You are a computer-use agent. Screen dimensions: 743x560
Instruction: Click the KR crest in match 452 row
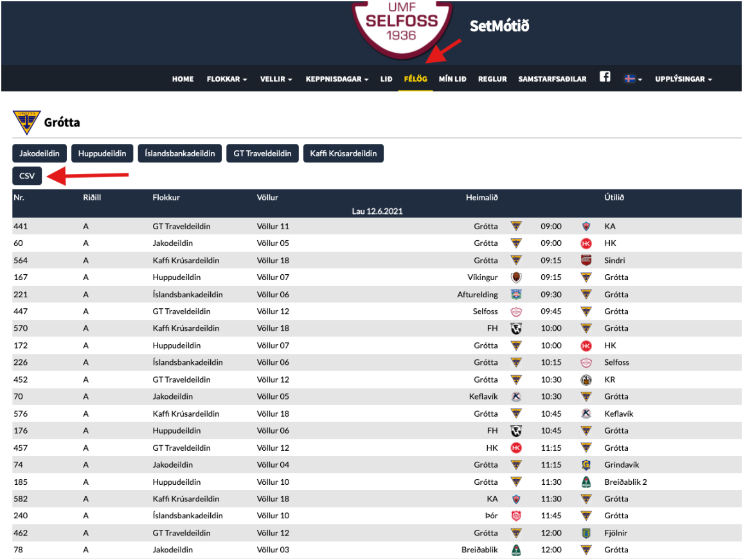click(x=586, y=380)
